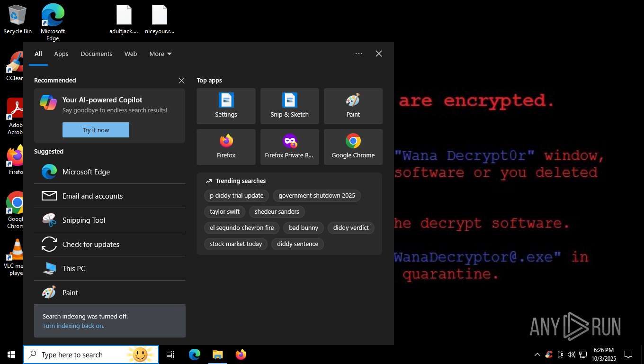644x364 pixels.
Task: Open This PC from Suggested list
Action: [x=109, y=268]
